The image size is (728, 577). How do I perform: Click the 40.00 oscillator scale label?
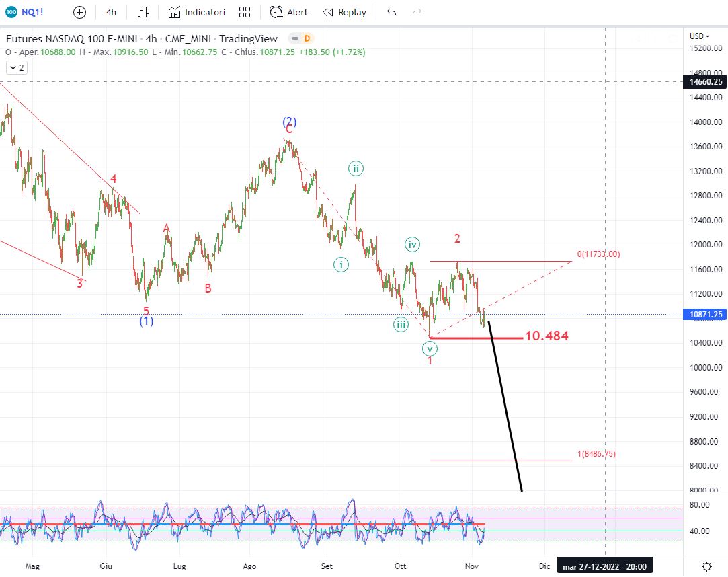(x=700, y=531)
